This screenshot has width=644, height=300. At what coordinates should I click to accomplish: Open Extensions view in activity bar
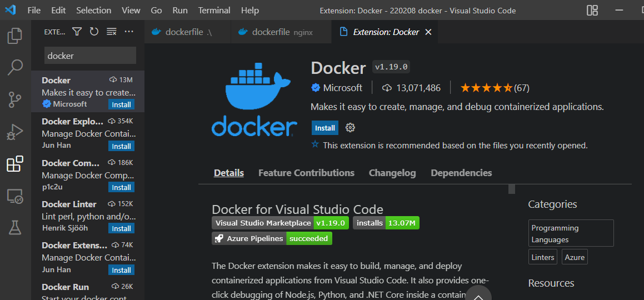pos(15,164)
